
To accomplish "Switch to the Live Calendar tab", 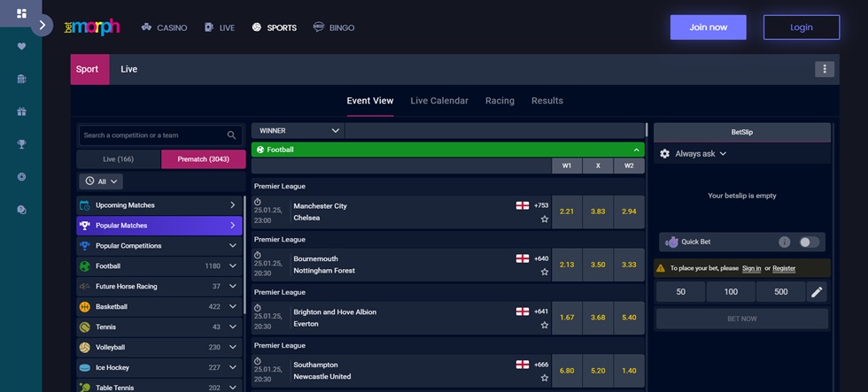I will point(439,101).
